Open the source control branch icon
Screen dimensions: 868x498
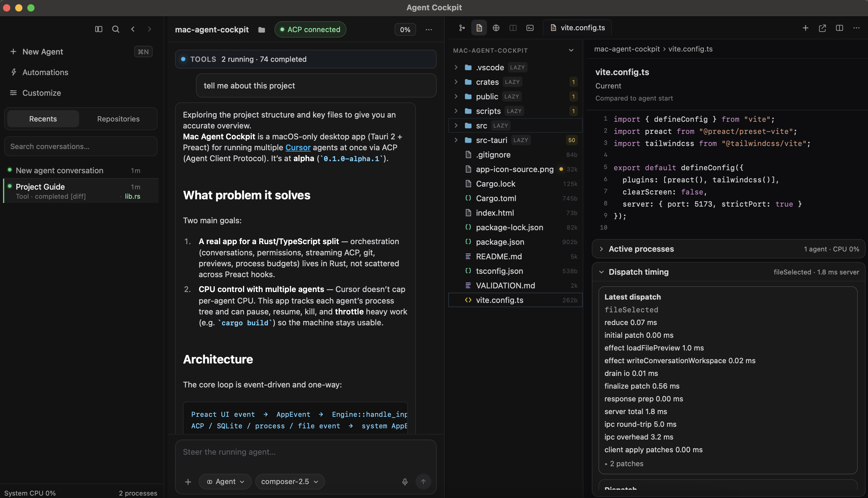(x=462, y=28)
